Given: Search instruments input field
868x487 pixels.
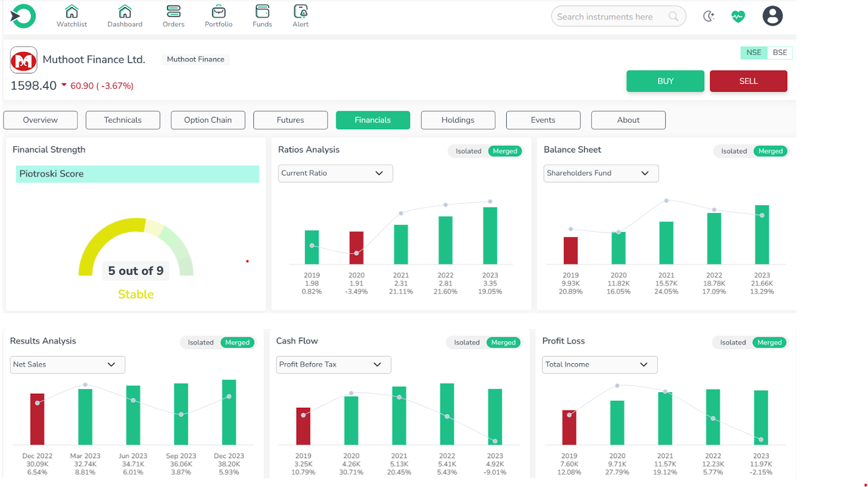Looking at the screenshot, I should [618, 16].
